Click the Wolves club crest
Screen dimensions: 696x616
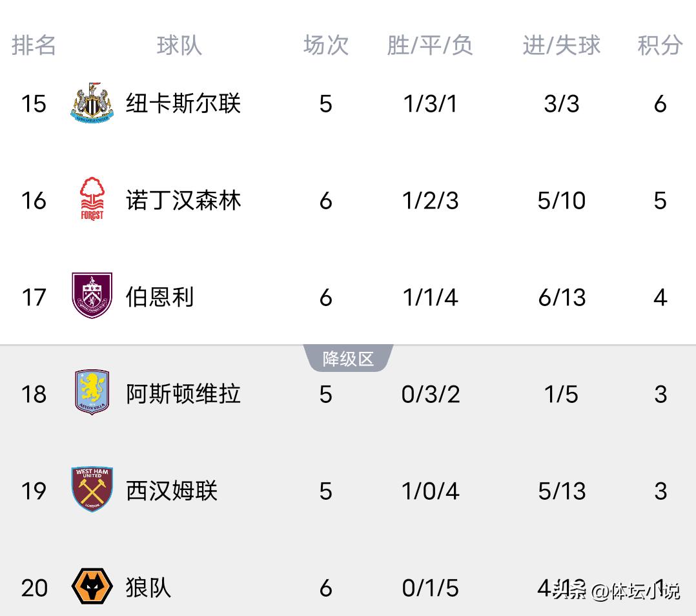[92, 586]
